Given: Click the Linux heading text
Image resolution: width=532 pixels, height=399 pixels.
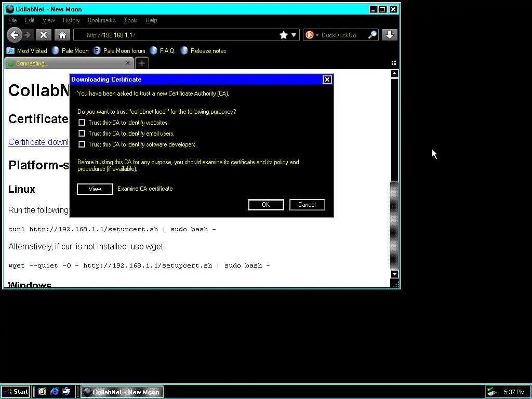Looking at the screenshot, I should [22, 189].
